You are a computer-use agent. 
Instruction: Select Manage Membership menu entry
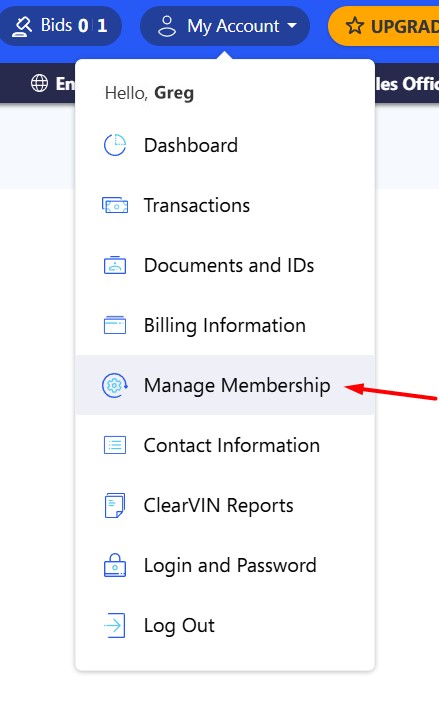[x=225, y=385]
